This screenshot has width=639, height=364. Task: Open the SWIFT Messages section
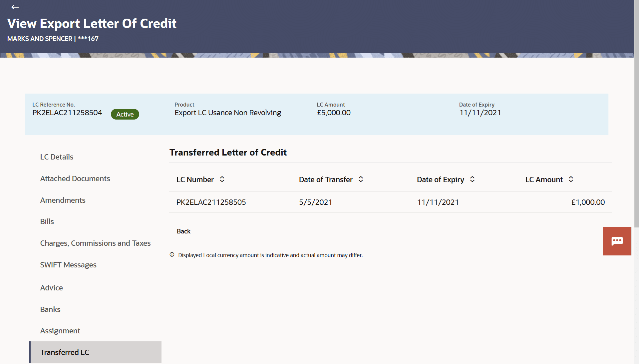68,265
